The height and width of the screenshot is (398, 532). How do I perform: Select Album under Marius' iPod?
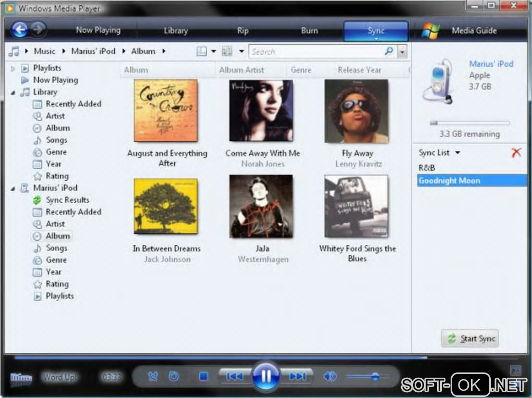pos(58,236)
